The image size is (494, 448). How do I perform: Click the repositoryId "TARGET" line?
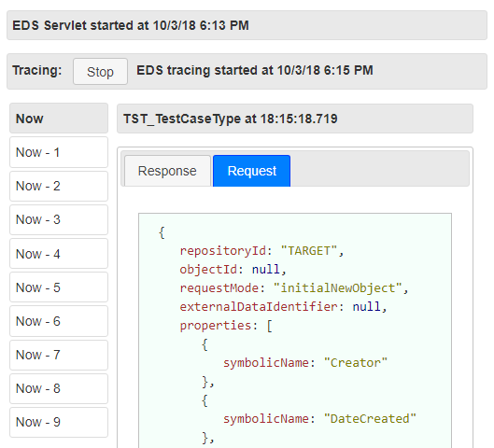tap(261, 251)
